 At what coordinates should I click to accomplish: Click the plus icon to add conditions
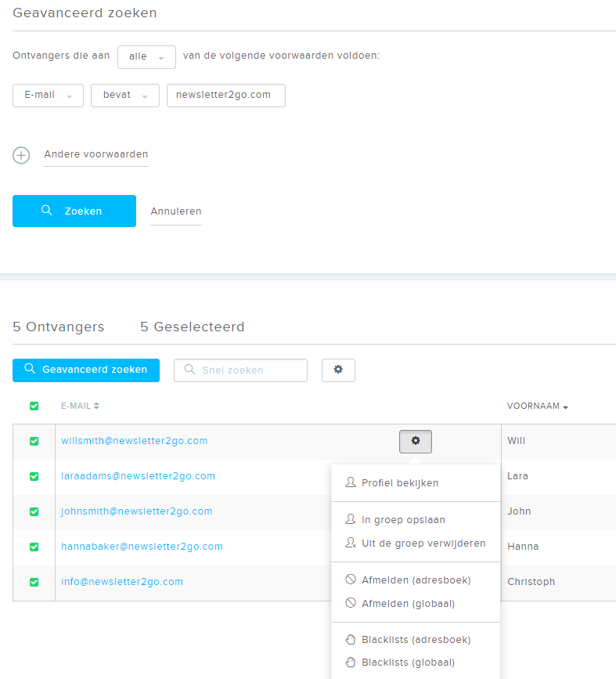(21, 155)
